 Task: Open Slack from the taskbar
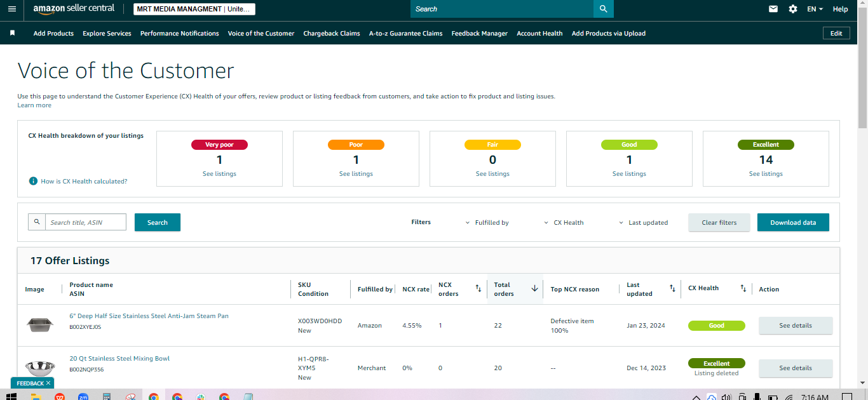[201, 396]
